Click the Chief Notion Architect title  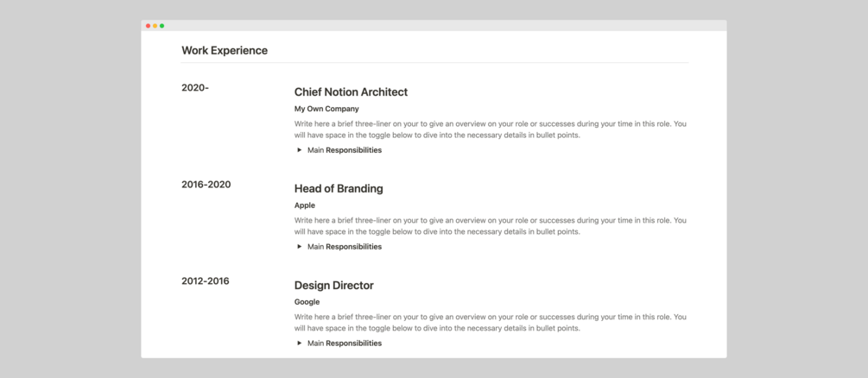351,92
